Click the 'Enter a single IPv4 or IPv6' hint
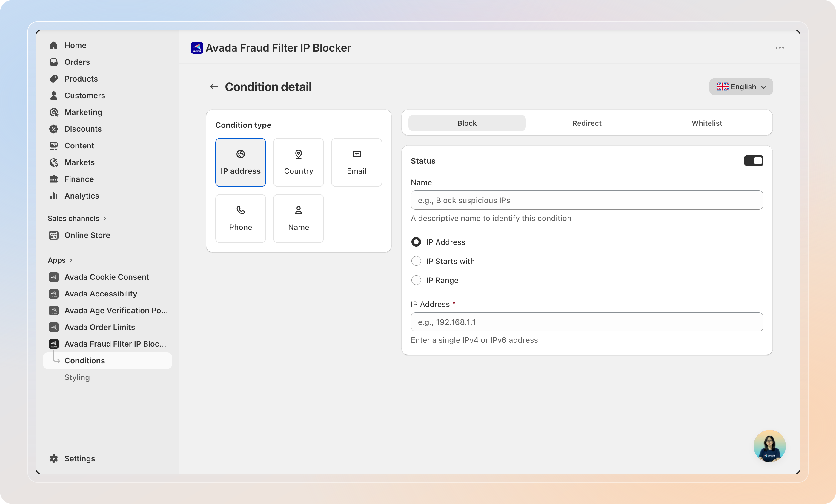 474,340
